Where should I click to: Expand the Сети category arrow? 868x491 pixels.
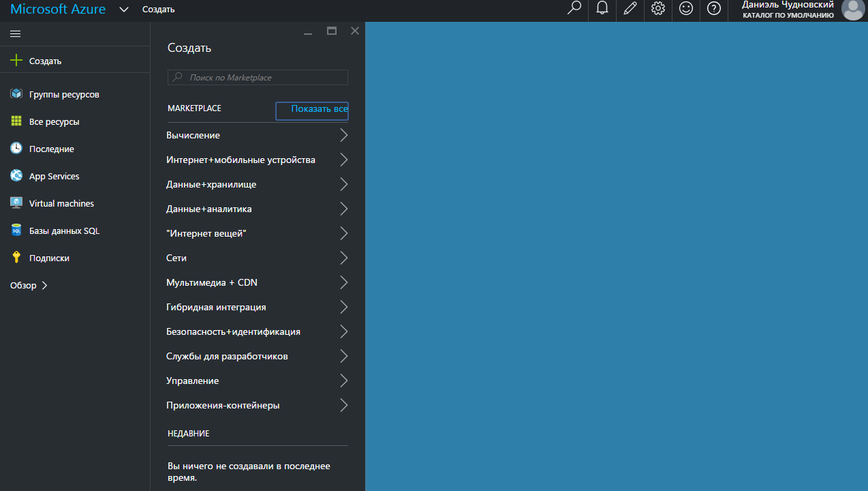344,258
